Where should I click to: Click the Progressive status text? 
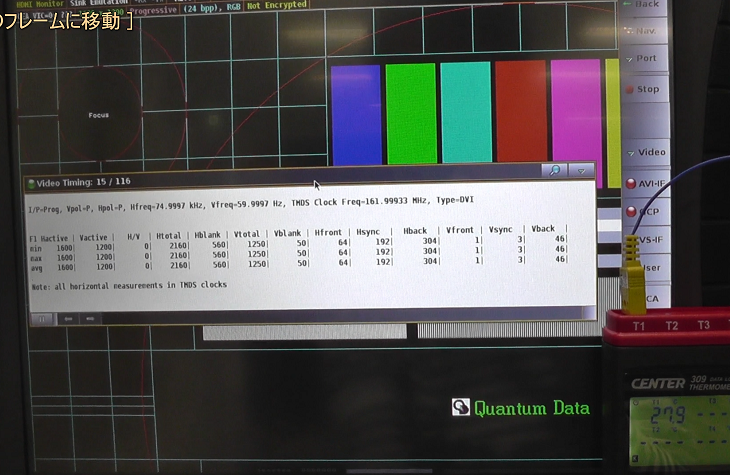pyautogui.click(x=153, y=10)
